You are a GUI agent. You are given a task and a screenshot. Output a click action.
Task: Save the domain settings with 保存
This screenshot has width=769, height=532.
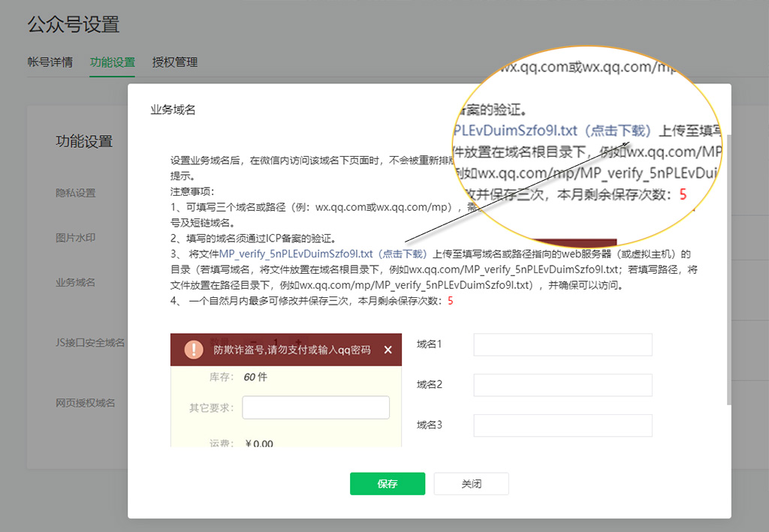tap(388, 483)
